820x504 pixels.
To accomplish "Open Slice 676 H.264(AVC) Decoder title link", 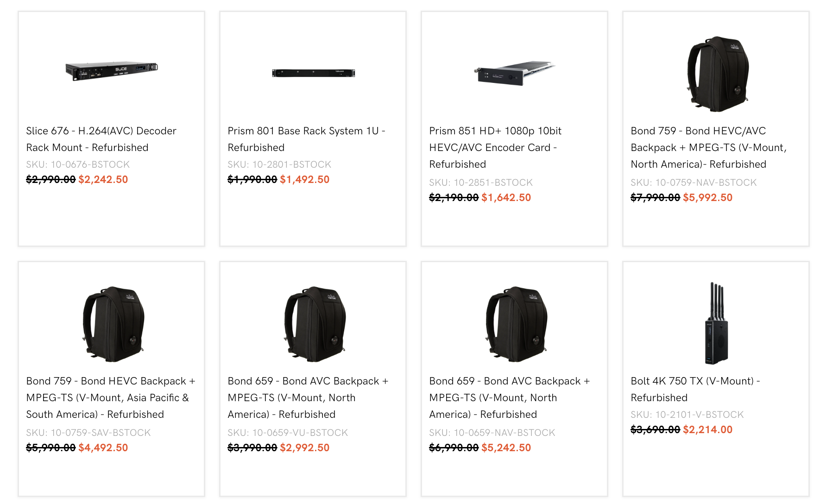I will [101, 139].
